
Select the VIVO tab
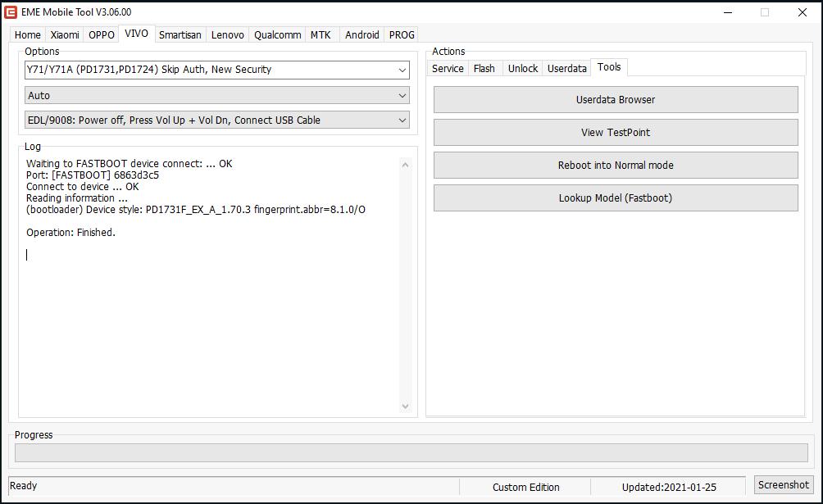136,34
